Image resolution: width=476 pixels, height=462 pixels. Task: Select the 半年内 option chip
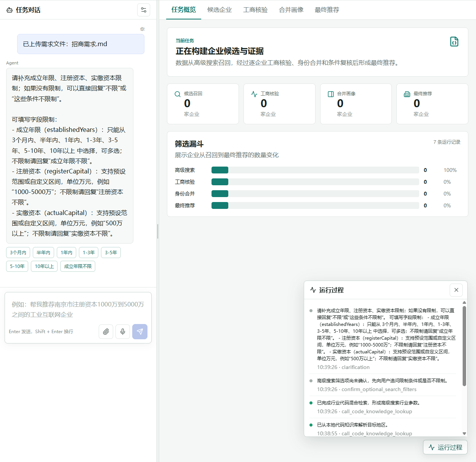tap(43, 253)
